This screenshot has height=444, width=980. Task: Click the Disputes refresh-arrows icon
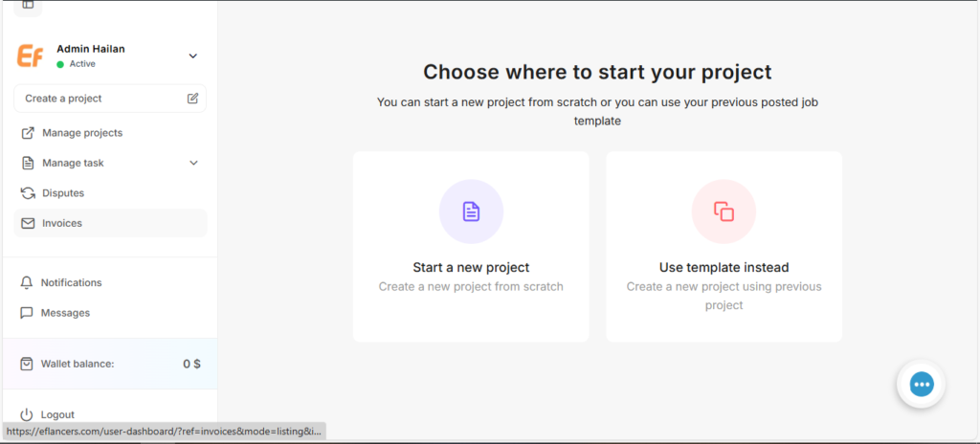[28, 193]
